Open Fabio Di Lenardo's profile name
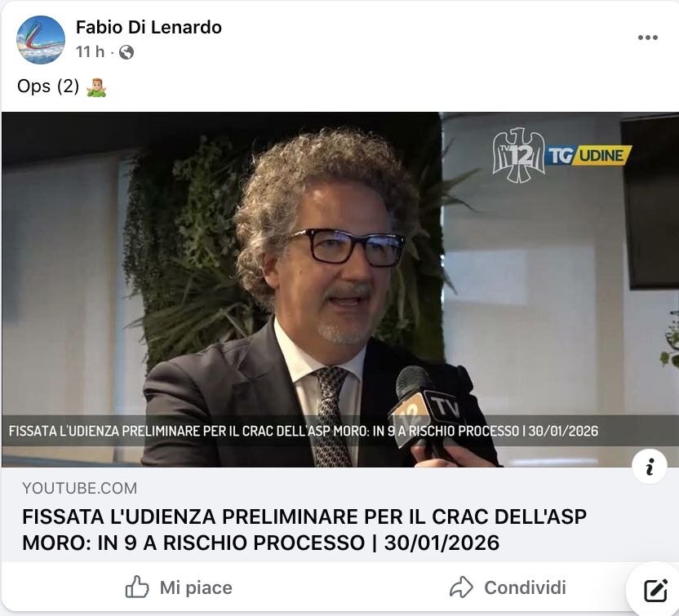The width and height of the screenshot is (679, 616). (x=149, y=27)
